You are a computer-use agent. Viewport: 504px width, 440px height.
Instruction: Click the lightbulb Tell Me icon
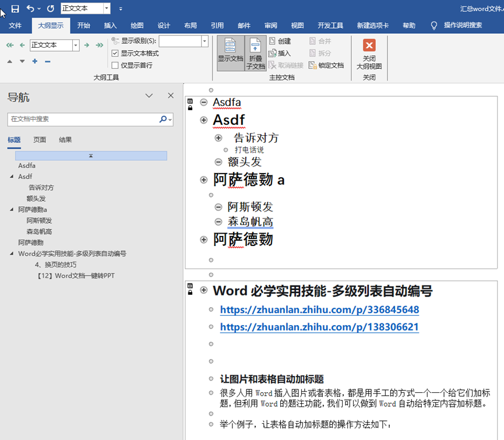pos(433,26)
